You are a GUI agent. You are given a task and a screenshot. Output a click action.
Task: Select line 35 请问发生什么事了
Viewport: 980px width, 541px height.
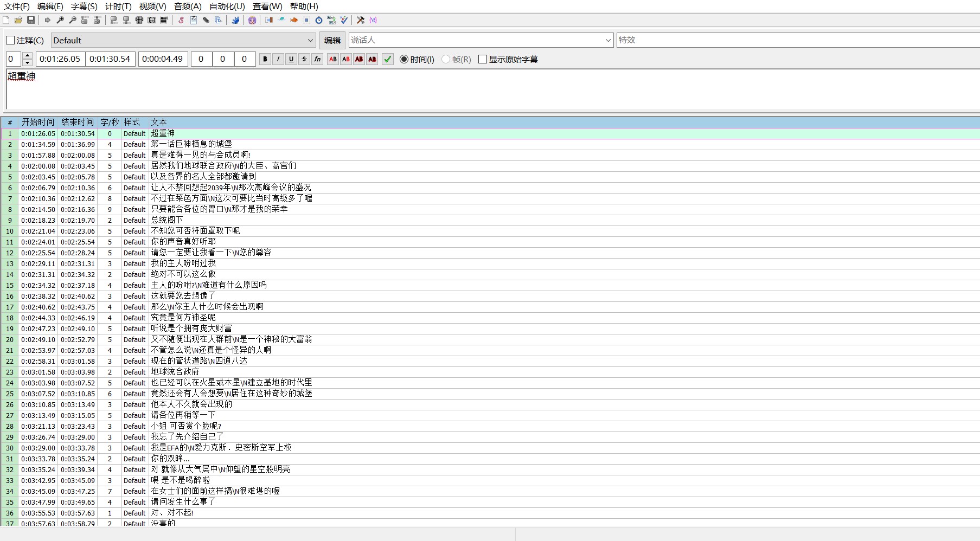click(x=490, y=502)
